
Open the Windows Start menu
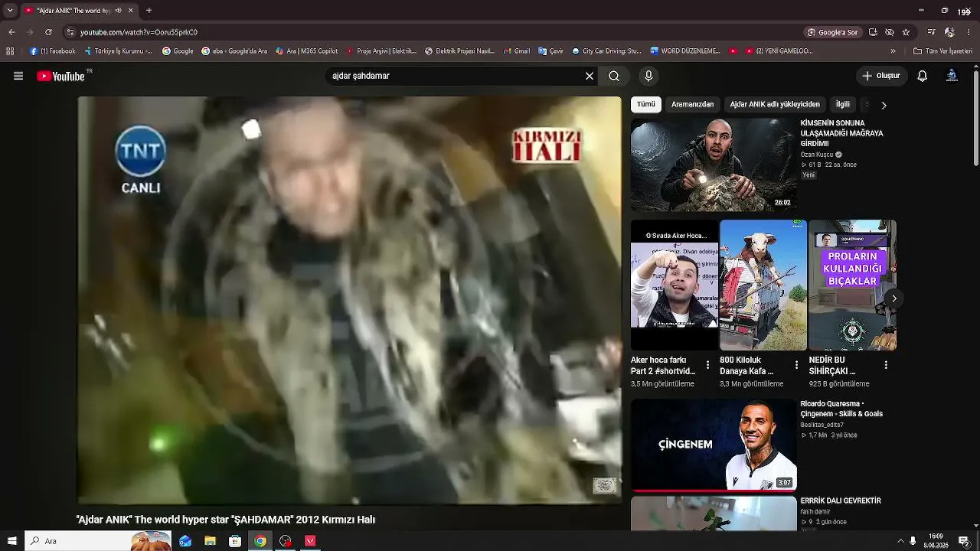pyautogui.click(x=11, y=541)
